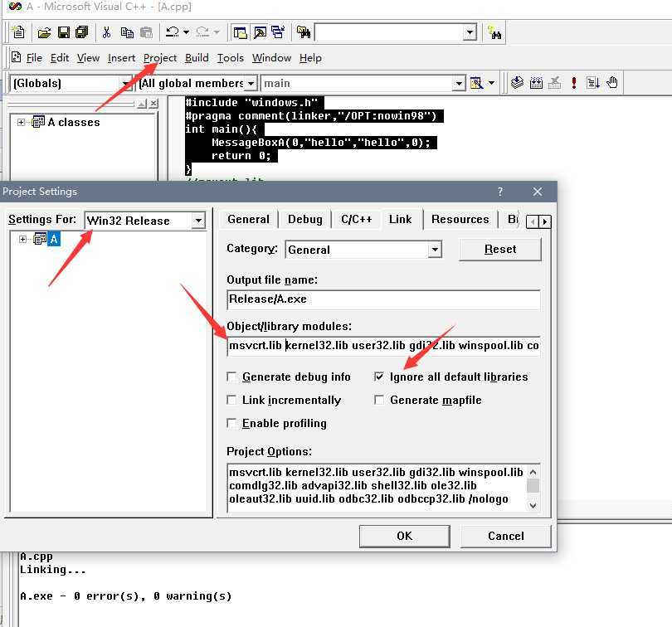Click the Search binoculars icon
Viewport: 672px width, 627px height.
coord(495,32)
